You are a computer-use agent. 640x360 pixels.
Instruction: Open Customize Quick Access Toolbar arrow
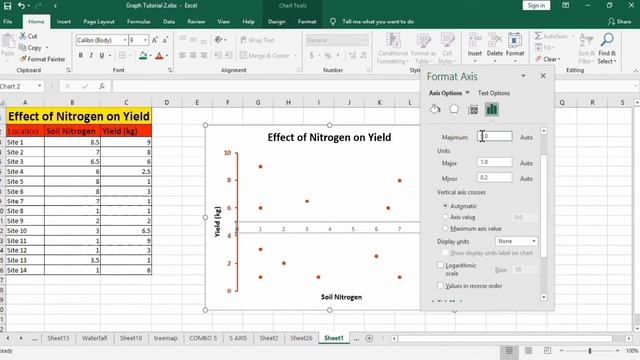[55, 6]
